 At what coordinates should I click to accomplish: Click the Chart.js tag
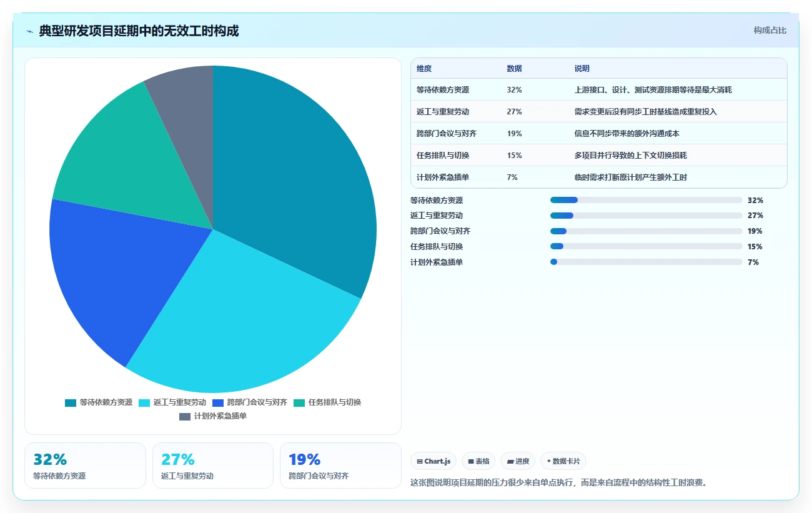[x=433, y=461]
